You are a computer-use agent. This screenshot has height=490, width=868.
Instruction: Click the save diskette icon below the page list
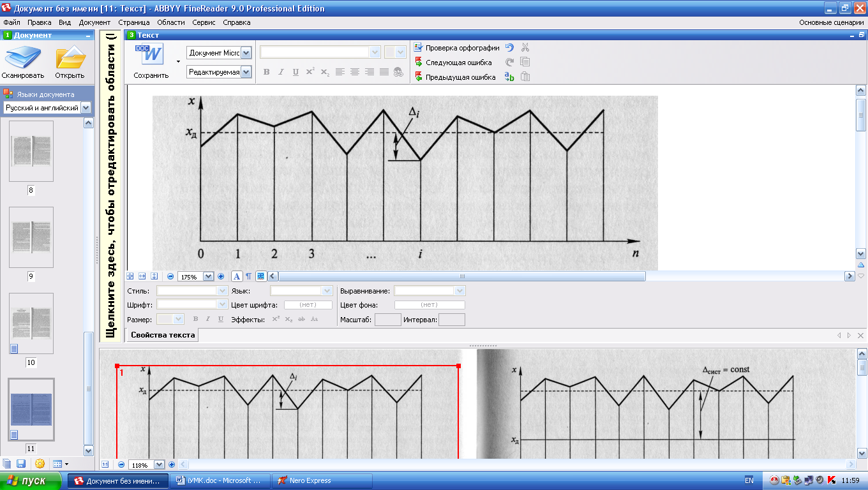[x=21, y=464]
